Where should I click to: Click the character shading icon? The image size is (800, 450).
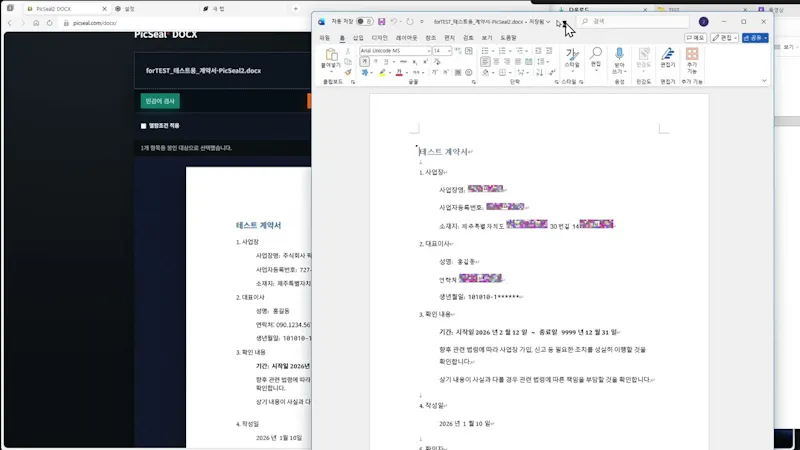pyautogui.click(x=458, y=72)
